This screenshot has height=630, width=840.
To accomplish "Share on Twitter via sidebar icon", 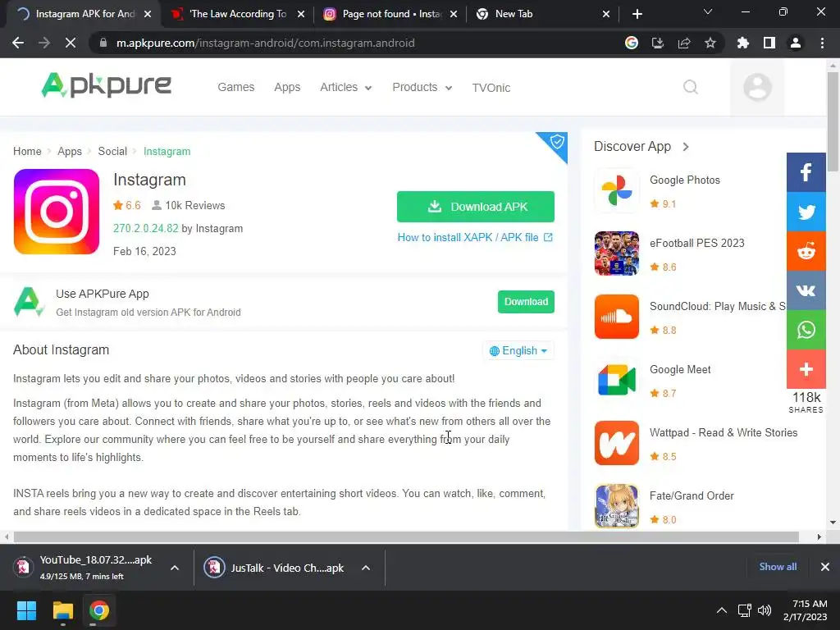I will (806, 212).
